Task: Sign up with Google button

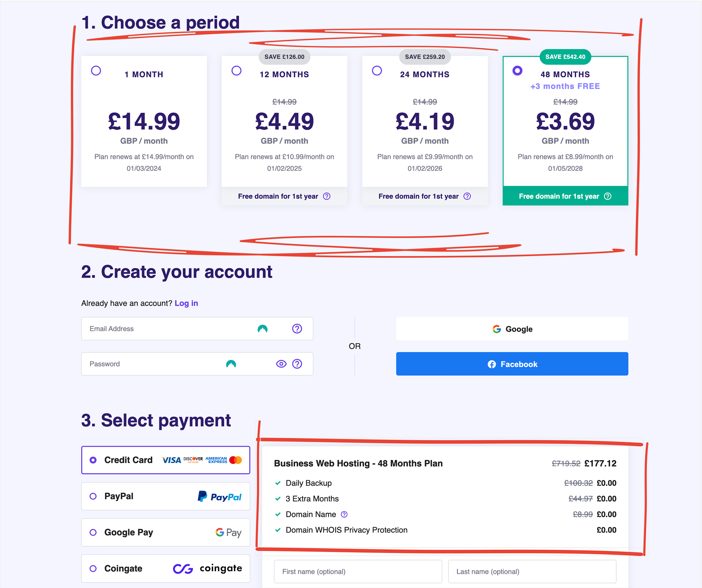Action: 512,329
